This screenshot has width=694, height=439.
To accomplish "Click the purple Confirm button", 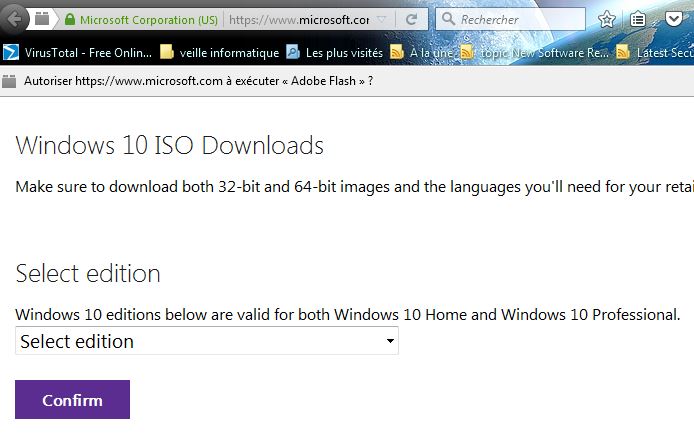I will click(73, 400).
